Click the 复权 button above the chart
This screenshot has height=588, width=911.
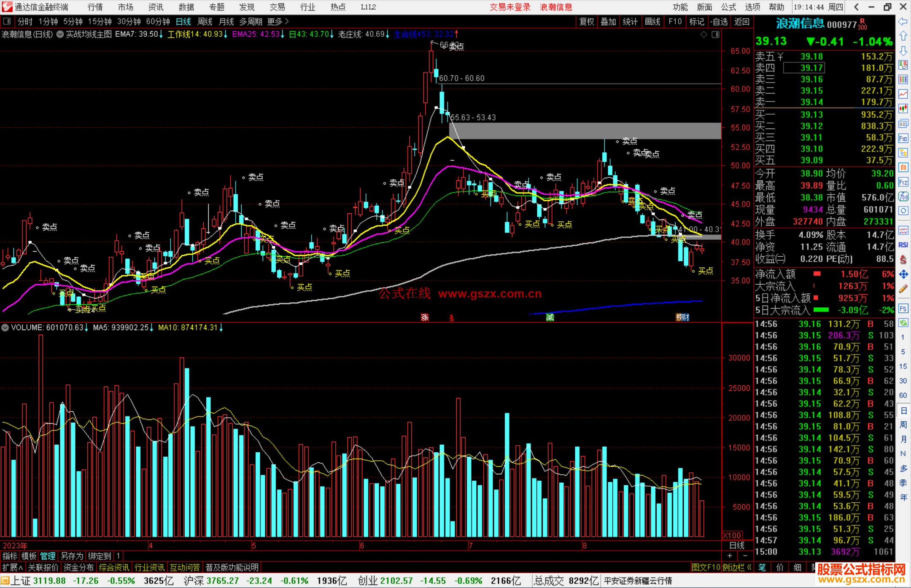click(x=586, y=21)
